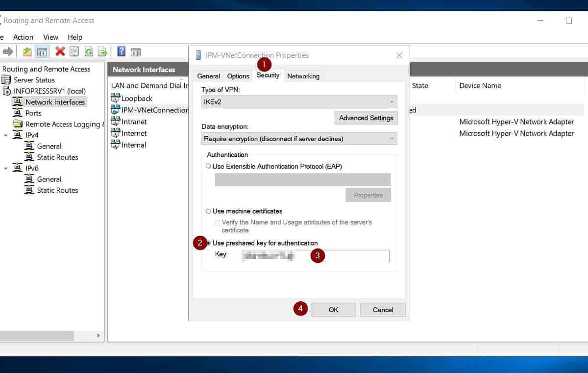The height and width of the screenshot is (373, 588).
Task: Click the Advanced Settings button
Action: click(x=366, y=118)
